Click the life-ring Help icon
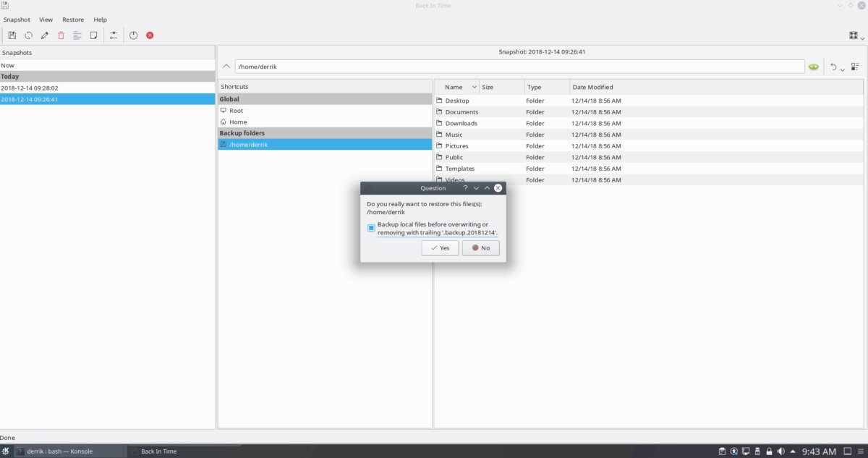This screenshot has width=868, height=458. (x=853, y=35)
